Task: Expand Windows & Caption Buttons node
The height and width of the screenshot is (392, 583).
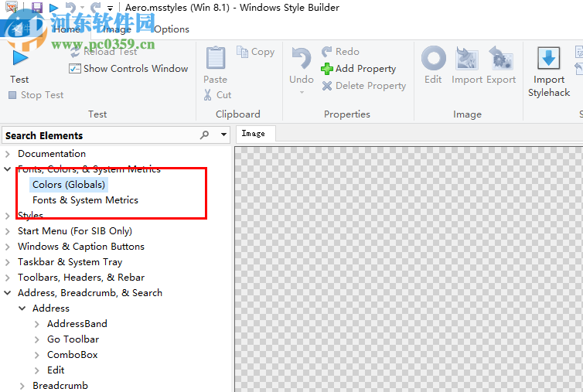Action: pyautogui.click(x=8, y=247)
